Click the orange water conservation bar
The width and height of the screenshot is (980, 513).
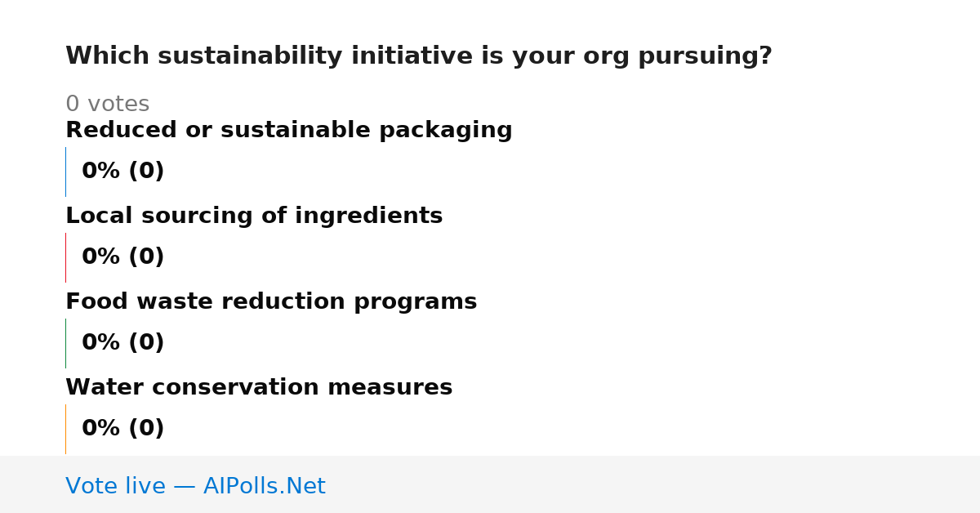(x=65, y=429)
